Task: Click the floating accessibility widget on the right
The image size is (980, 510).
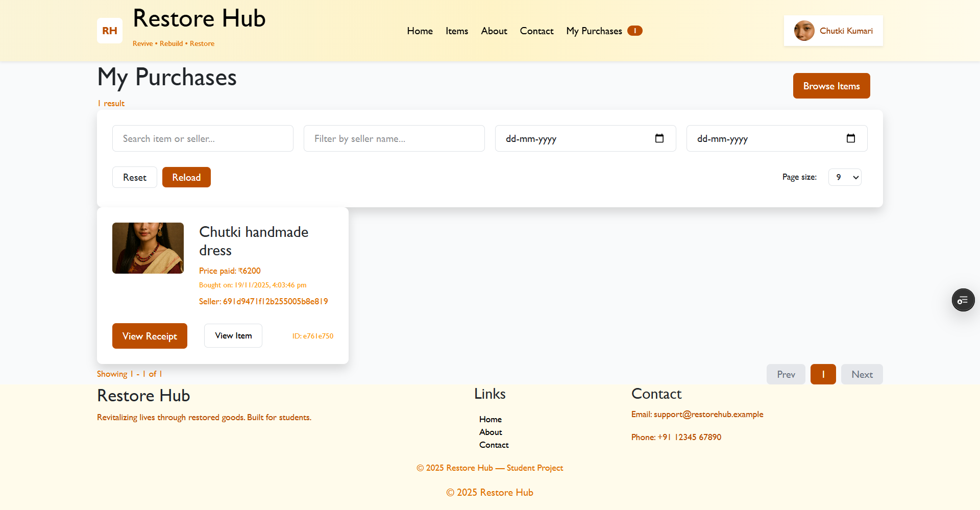Action: pyautogui.click(x=963, y=300)
